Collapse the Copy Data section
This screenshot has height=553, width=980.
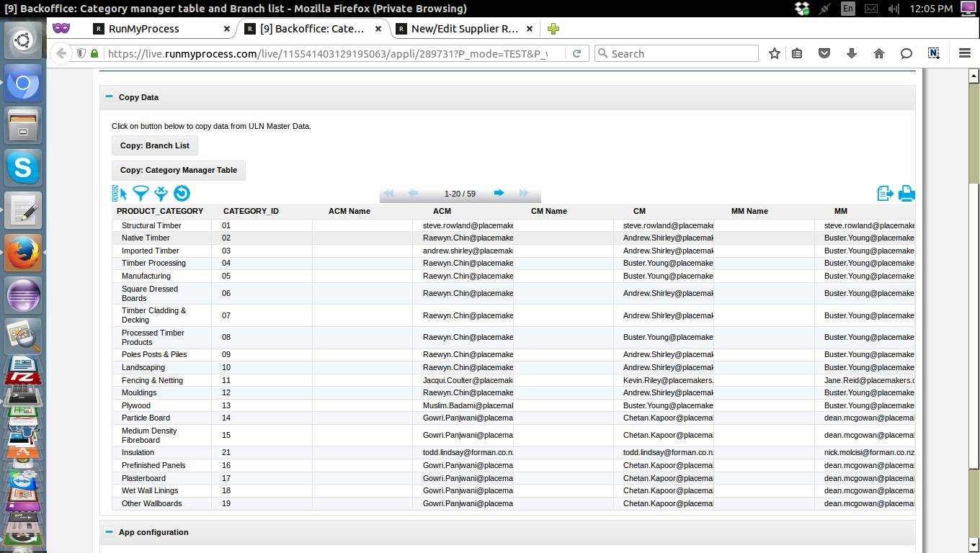coord(109,96)
